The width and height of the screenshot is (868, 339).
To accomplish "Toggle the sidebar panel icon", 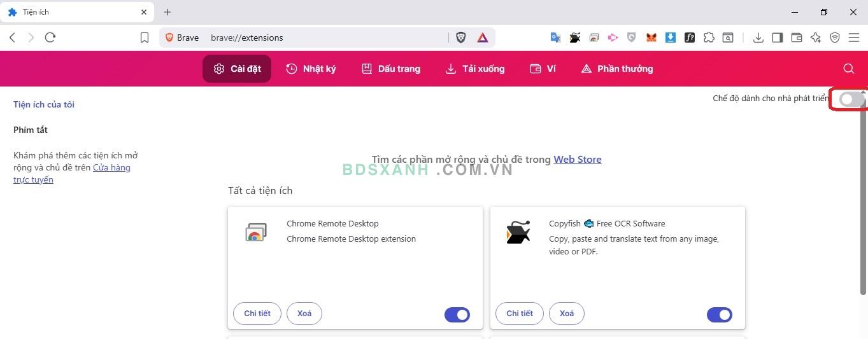I will pos(777,38).
